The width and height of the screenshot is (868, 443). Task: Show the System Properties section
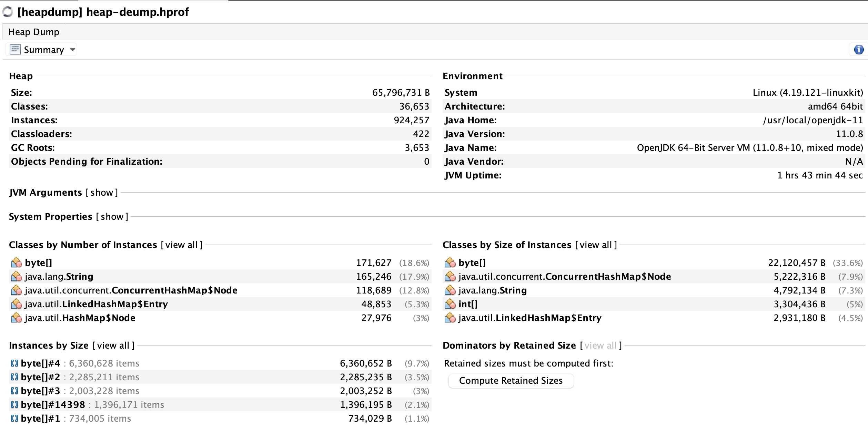coord(112,217)
